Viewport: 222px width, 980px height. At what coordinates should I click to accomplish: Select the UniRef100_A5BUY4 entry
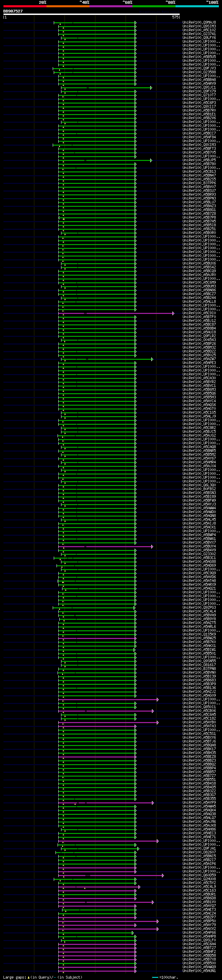click(199, 546)
